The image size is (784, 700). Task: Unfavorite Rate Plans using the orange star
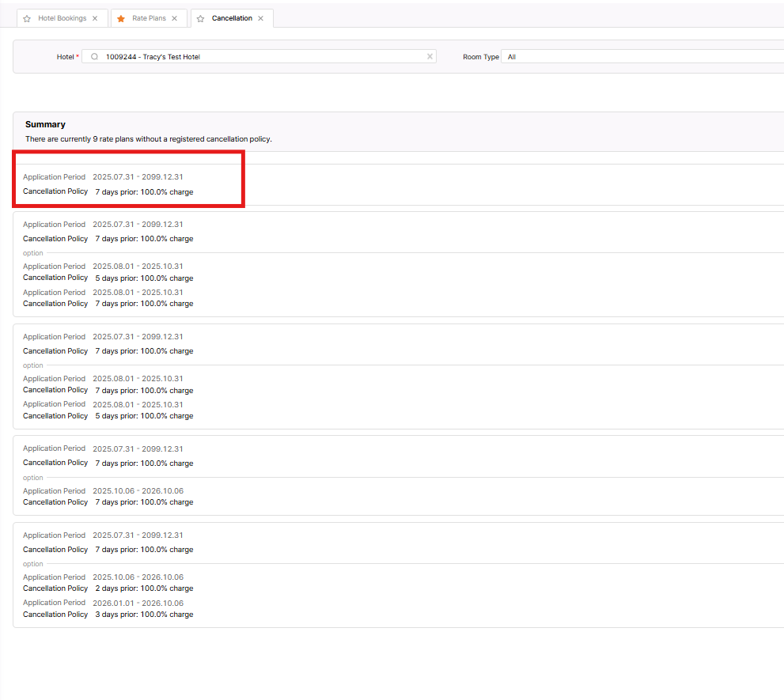tap(121, 18)
